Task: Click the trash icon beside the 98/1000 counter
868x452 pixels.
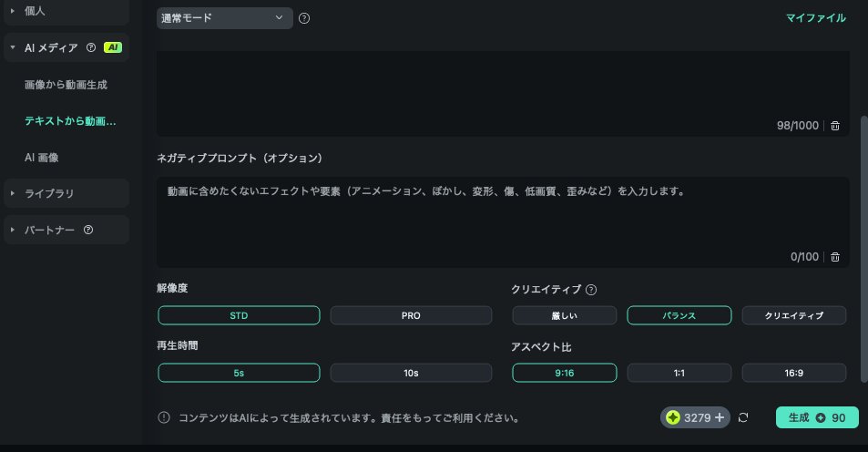Action: point(835,126)
